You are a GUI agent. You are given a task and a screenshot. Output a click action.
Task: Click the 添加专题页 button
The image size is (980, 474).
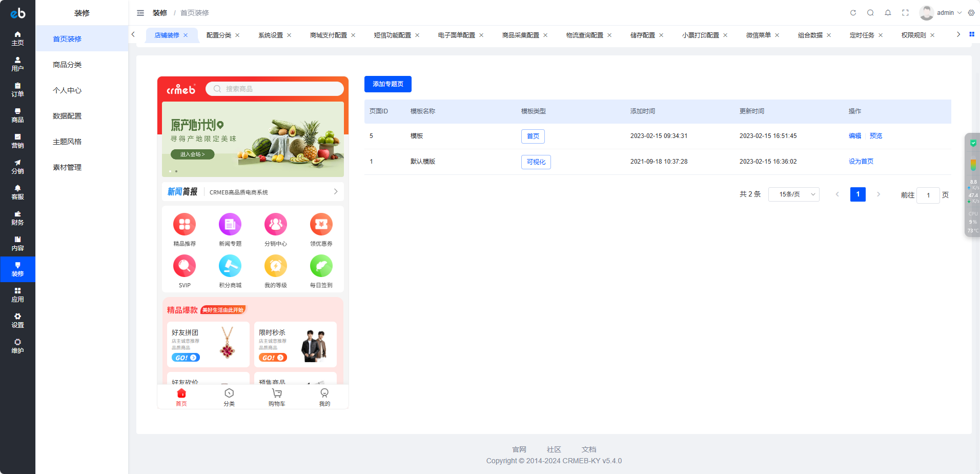coord(387,84)
